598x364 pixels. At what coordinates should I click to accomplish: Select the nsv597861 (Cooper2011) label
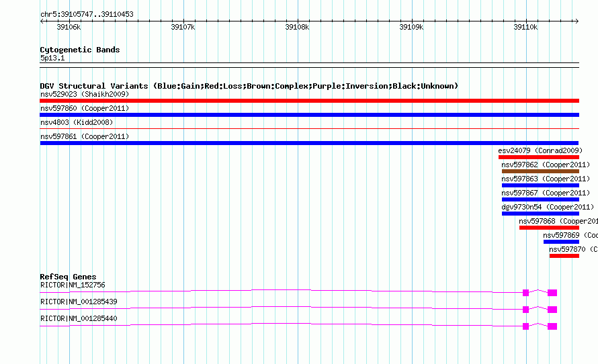coord(85,136)
